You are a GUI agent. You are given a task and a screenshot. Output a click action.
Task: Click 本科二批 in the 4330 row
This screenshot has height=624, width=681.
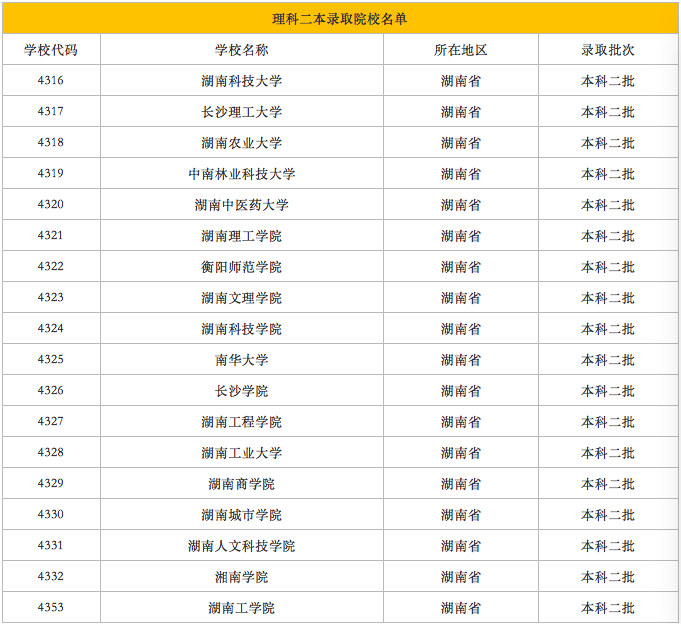pos(608,515)
